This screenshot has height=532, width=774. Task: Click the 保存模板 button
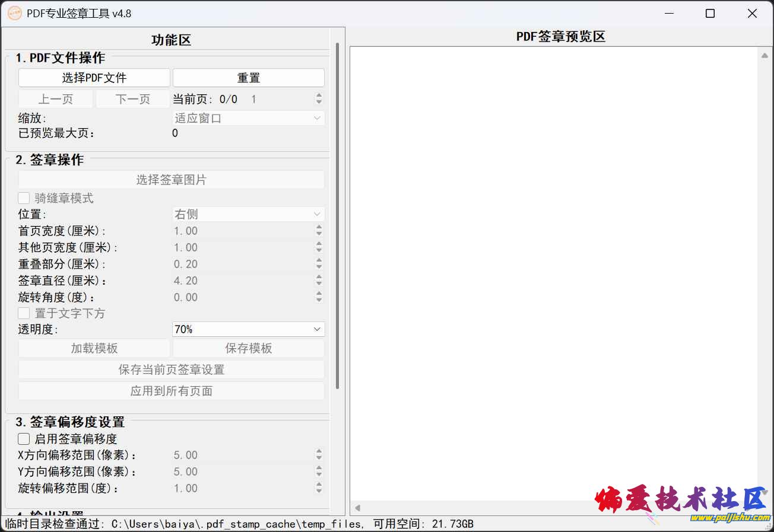[248, 348]
